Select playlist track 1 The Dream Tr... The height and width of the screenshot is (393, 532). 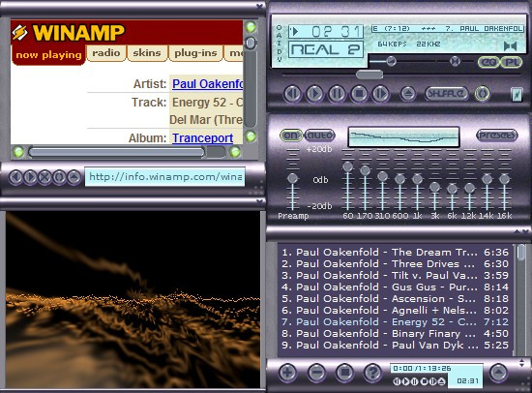click(395, 253)
